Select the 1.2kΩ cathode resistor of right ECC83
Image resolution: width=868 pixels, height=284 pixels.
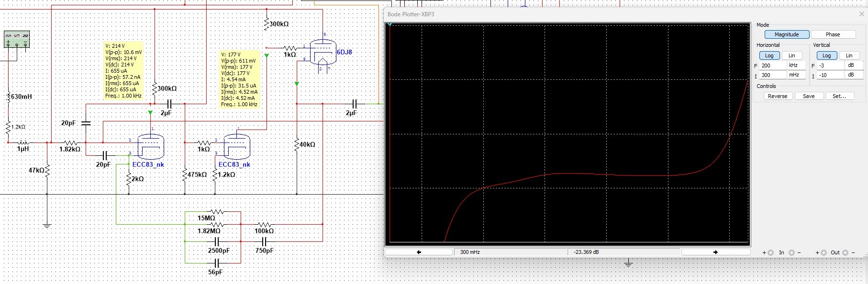215,175
